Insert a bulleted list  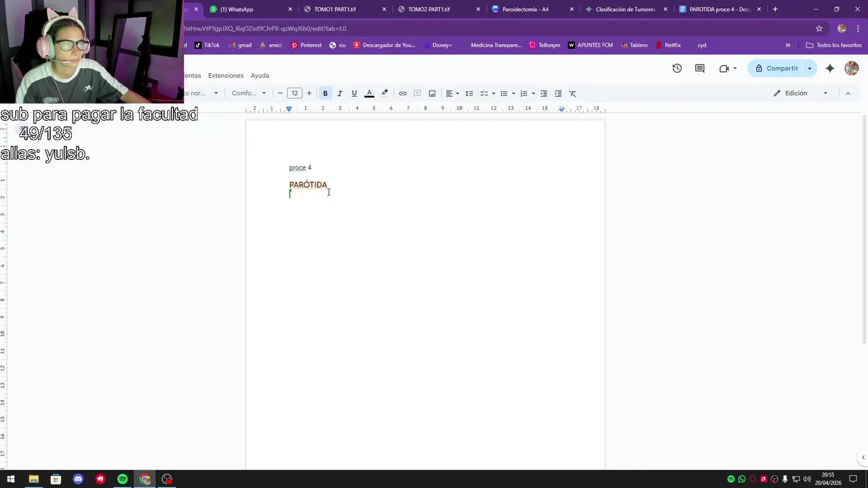point(504,94)
